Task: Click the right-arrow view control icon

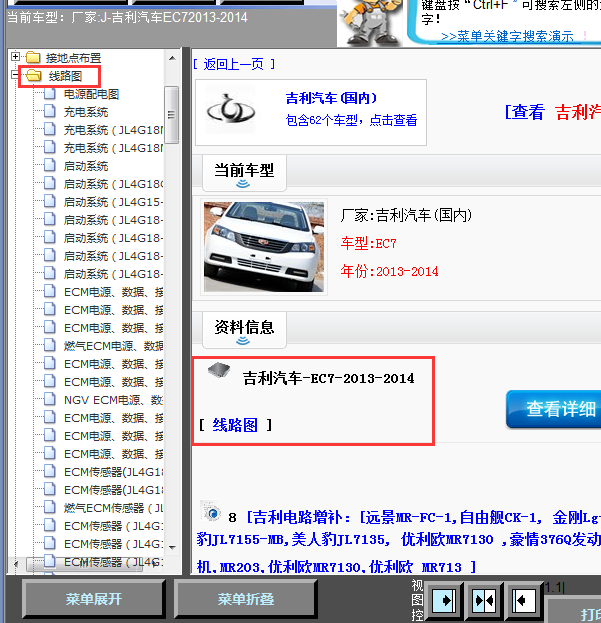Action: 444,600
